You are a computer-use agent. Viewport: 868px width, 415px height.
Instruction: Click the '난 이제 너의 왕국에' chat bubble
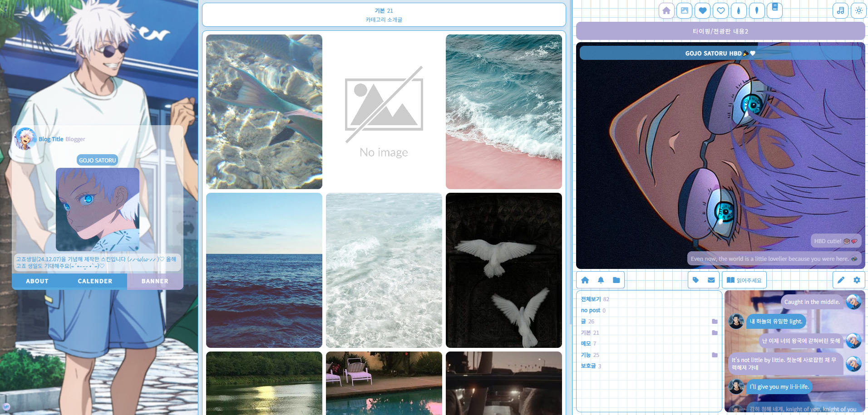(801, 341)
